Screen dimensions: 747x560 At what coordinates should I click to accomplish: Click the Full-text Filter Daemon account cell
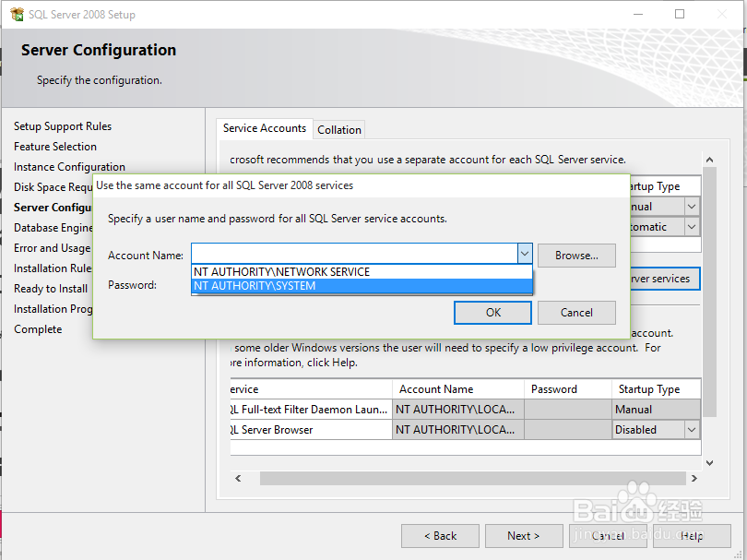pyautogui.click(x=458, y=410)
